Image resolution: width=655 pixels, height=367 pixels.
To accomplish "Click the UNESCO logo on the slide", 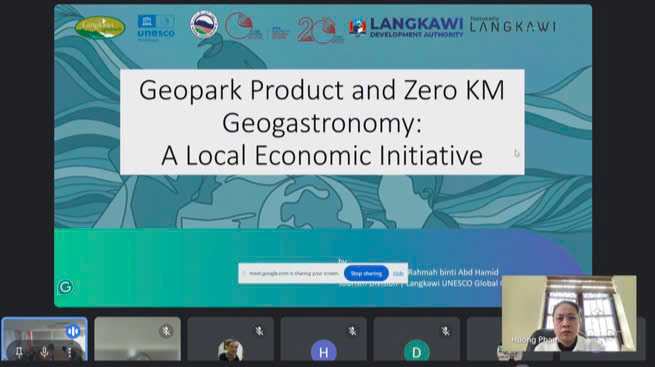I will (156, 28).
